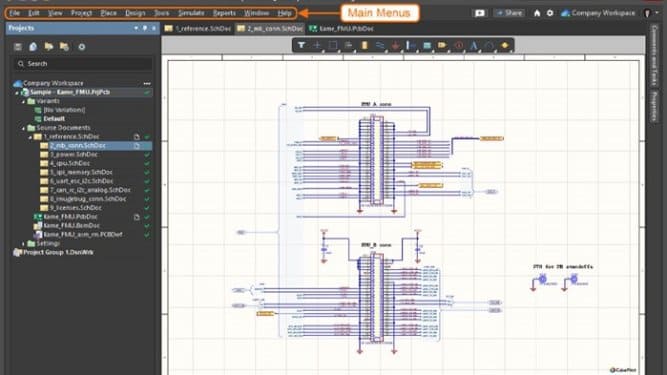667x375 pixels.
Task: Select the Place Arc drawing tool
Action: pos(489,45)
